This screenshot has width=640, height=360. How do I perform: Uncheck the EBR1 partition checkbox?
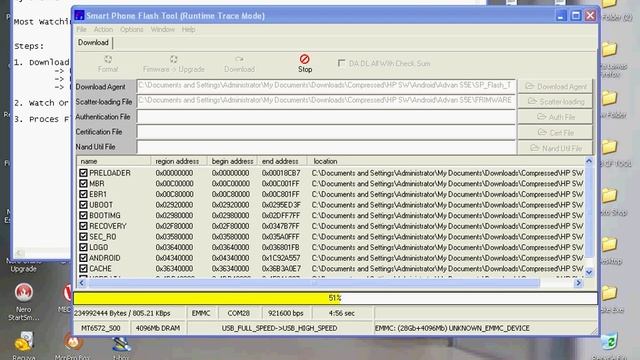[83, 194]
